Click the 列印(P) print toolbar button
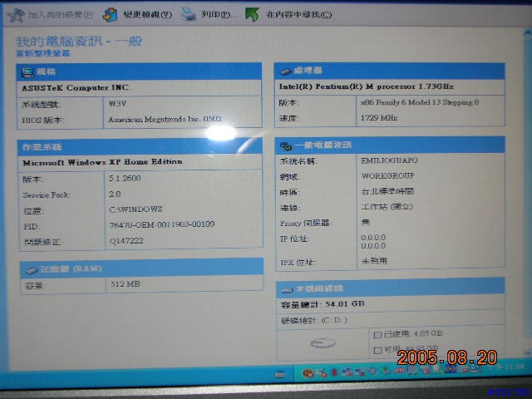532x399 pixels. (x=208, y=15)
